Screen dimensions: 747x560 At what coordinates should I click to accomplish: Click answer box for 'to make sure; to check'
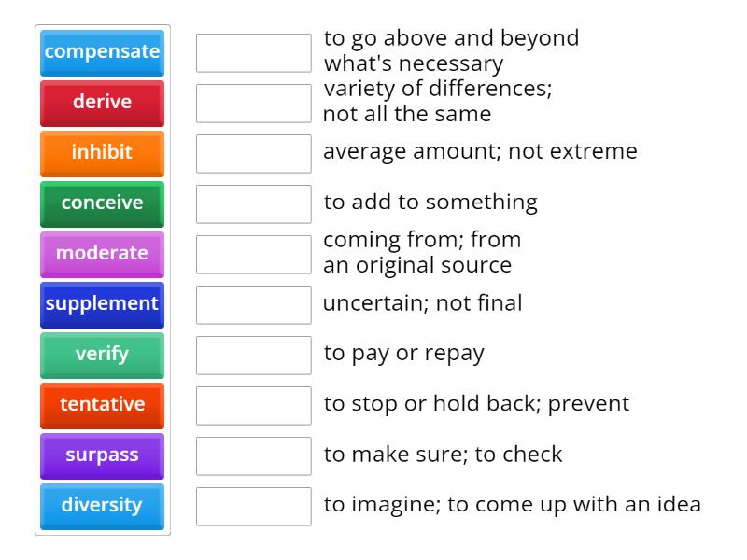[x=253, y=455]
